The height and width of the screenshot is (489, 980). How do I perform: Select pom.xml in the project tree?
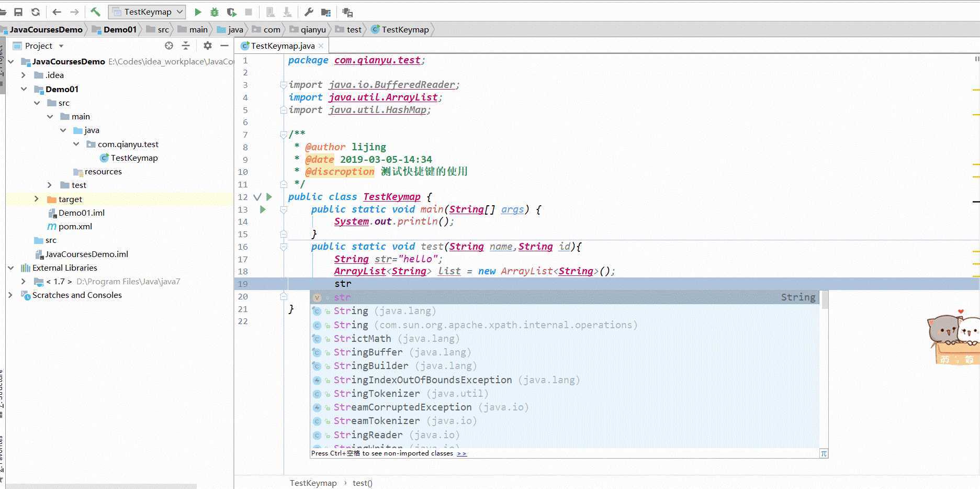75,226
